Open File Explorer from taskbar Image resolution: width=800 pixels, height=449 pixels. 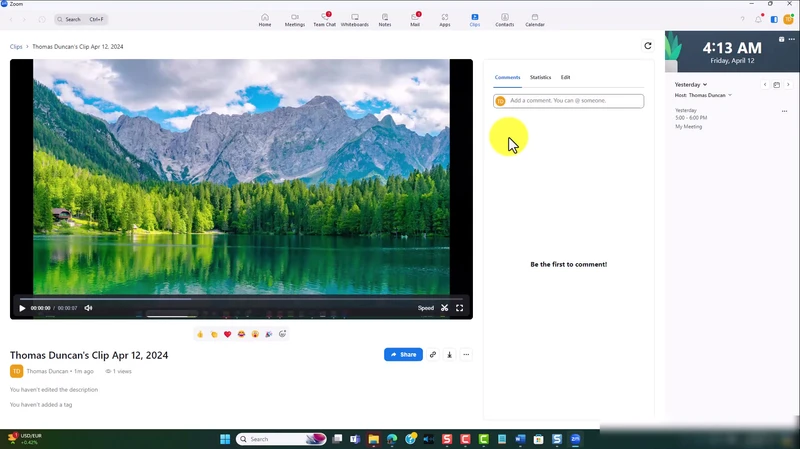pos(373,439)
